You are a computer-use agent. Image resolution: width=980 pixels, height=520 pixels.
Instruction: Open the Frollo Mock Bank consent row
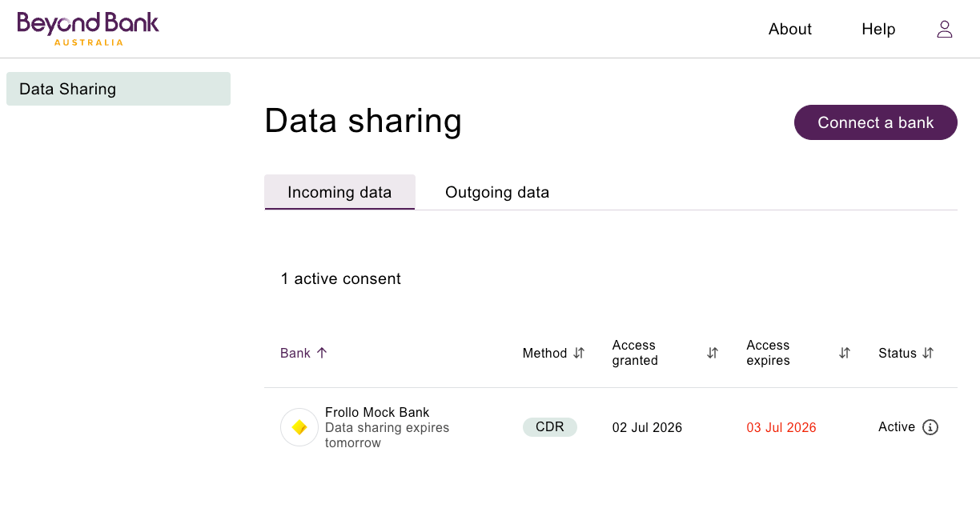pyautogui.click(x=611, y=427)
